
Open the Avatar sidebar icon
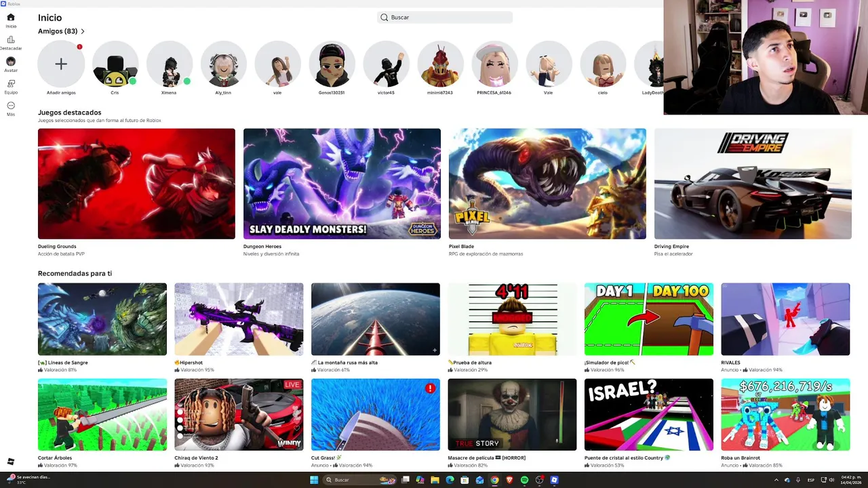pos(10,62)
